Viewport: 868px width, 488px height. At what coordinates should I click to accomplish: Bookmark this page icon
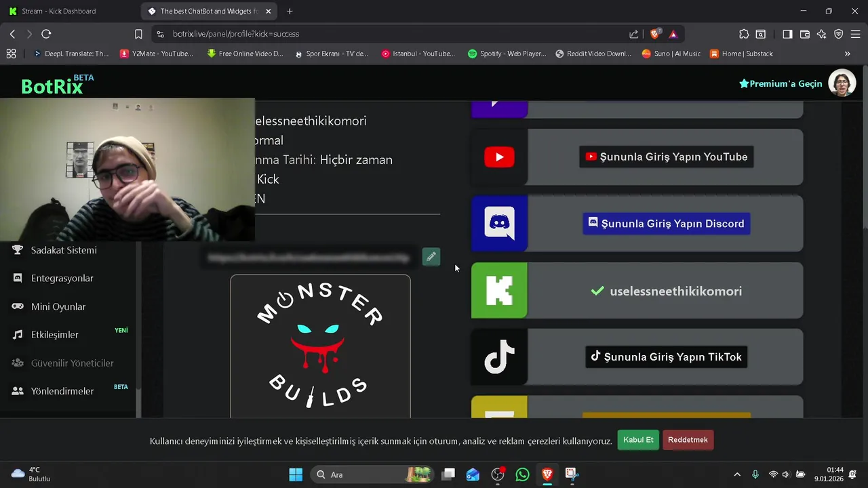click(138, 34)
